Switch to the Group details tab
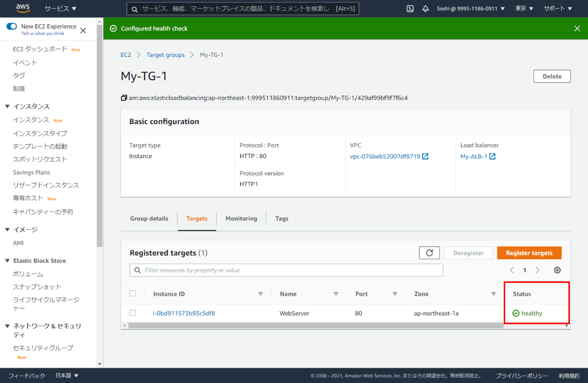Viewport: 588px width, 383px height. point(149,219)
